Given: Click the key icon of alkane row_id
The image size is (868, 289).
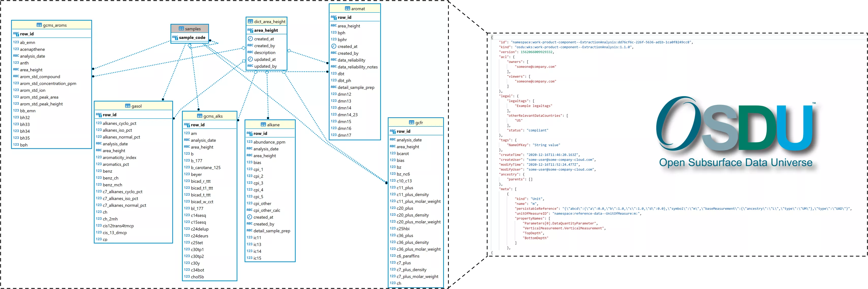Looking at the screenshot, I should (250, 133).
